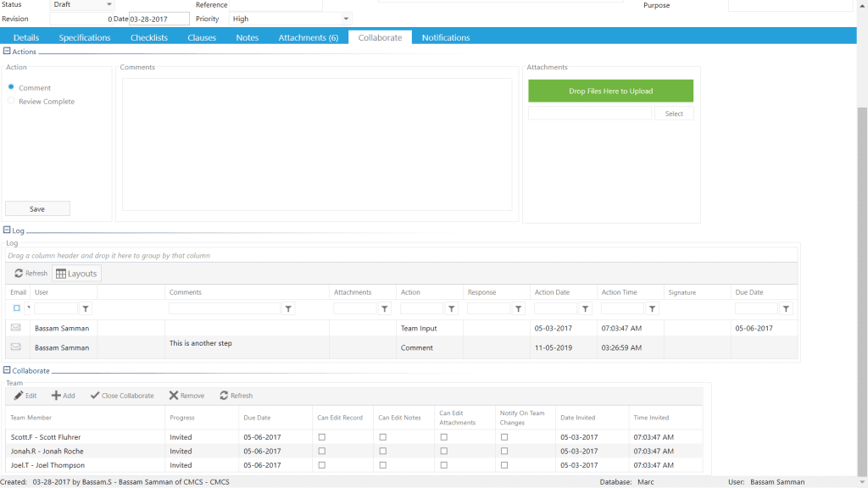This screenshot has height=488, width=868.
Task: Collapse the Actions section
Action: (x=7, y=51)
